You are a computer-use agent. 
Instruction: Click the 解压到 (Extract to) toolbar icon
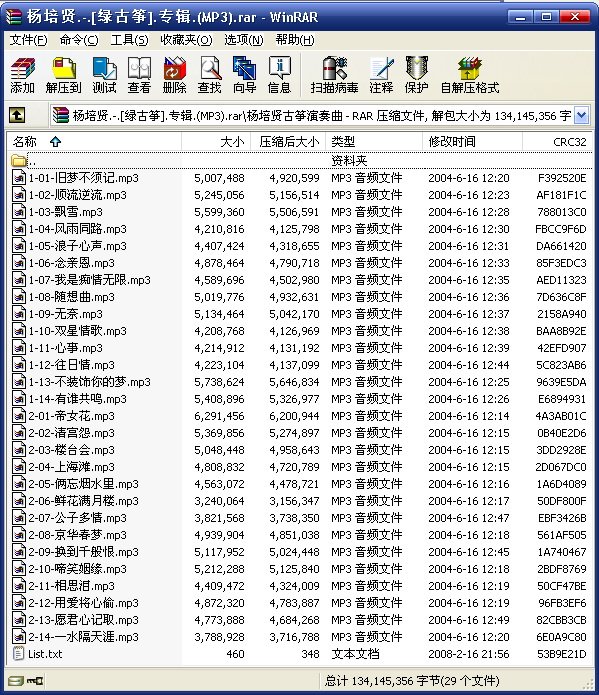pos(64,69)
